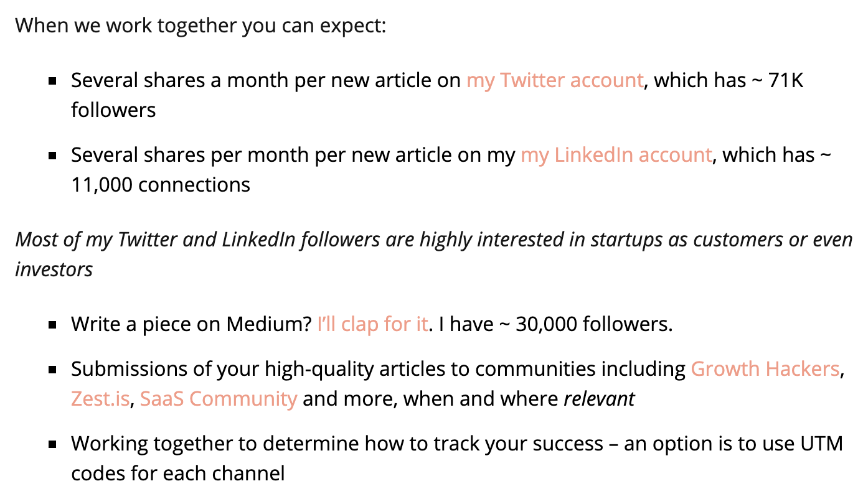The image size is (863, 504).
Task: Open the Zest.is link
Action: [100, 398]
